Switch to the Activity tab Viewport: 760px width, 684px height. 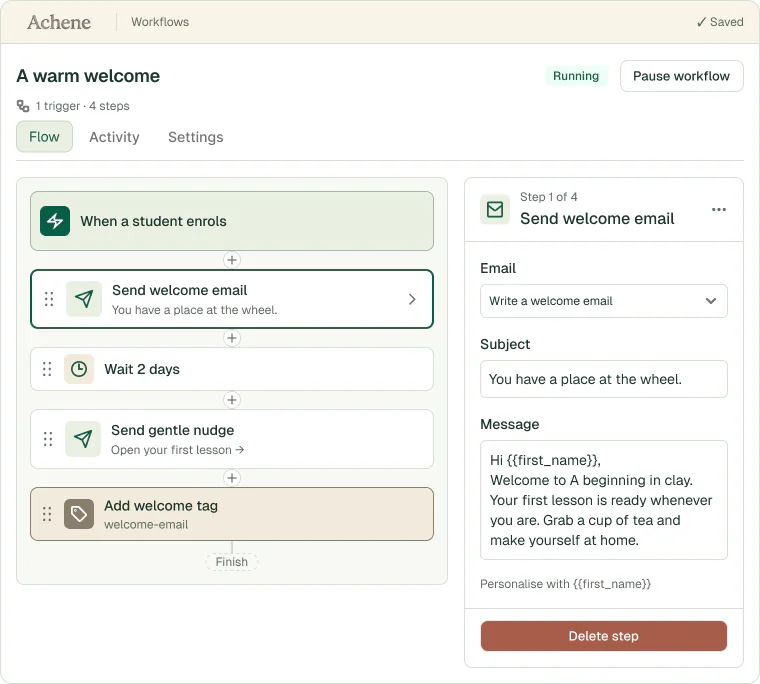pyautogui.click(x=114, y=137)
